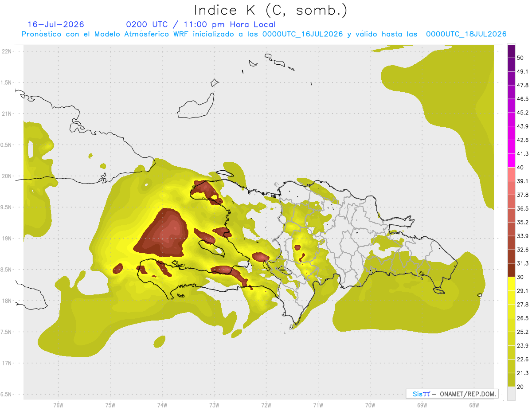
Task: Click the initialization stamp '0000UTC_16JUL2026'
Action: pyautogui.click(x=302, y=34)
